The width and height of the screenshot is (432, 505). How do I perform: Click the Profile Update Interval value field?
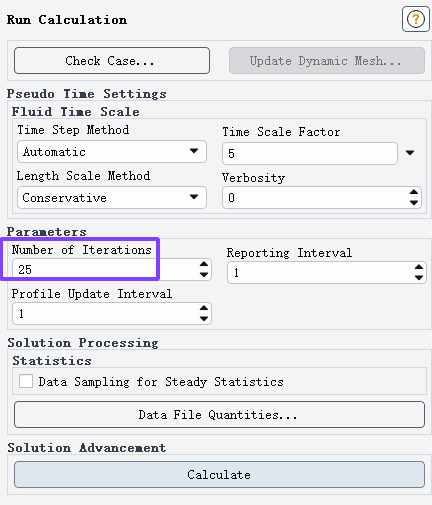pyautogui.click(x=105, y=313)
